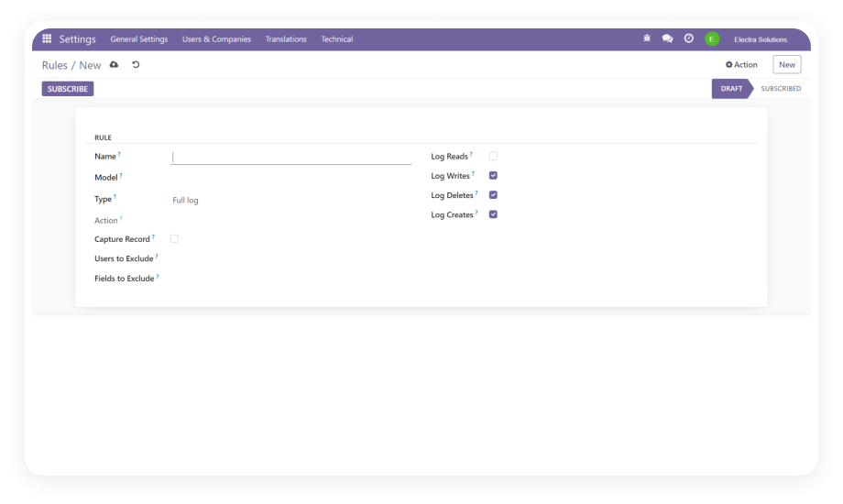
Task: Click the debug bug icon
Action: 647,38
